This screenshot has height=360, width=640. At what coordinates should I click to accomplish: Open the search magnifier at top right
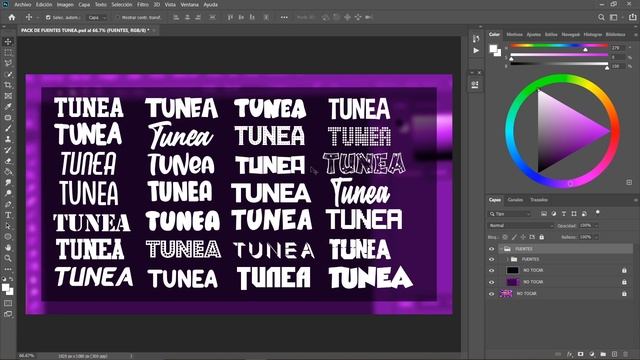pyautogui.click(x=601, y=18)
